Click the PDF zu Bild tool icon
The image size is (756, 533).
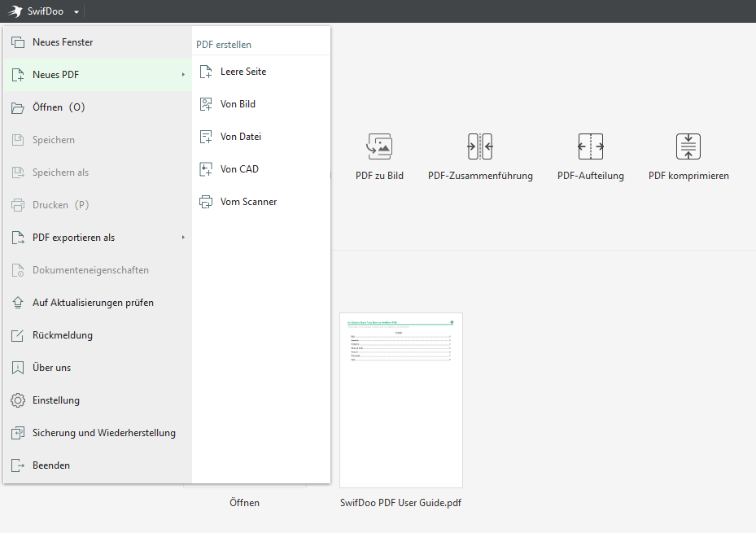tap(379, 146)
